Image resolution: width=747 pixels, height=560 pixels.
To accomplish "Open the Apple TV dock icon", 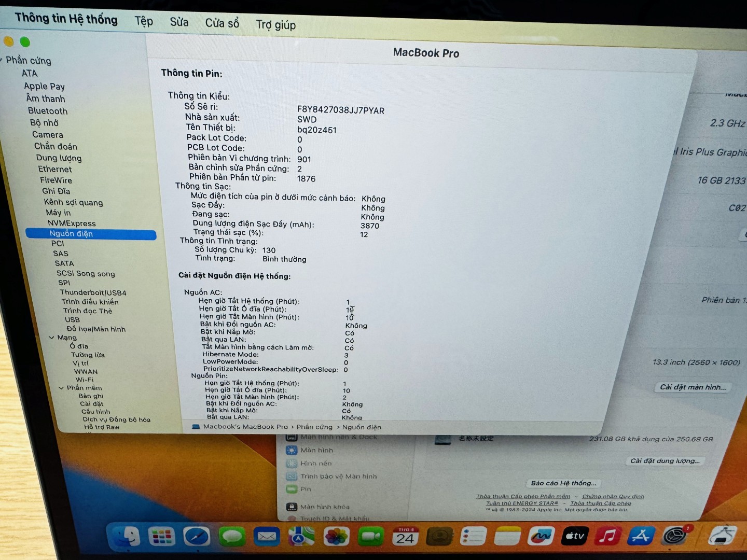I will point(574,536).
